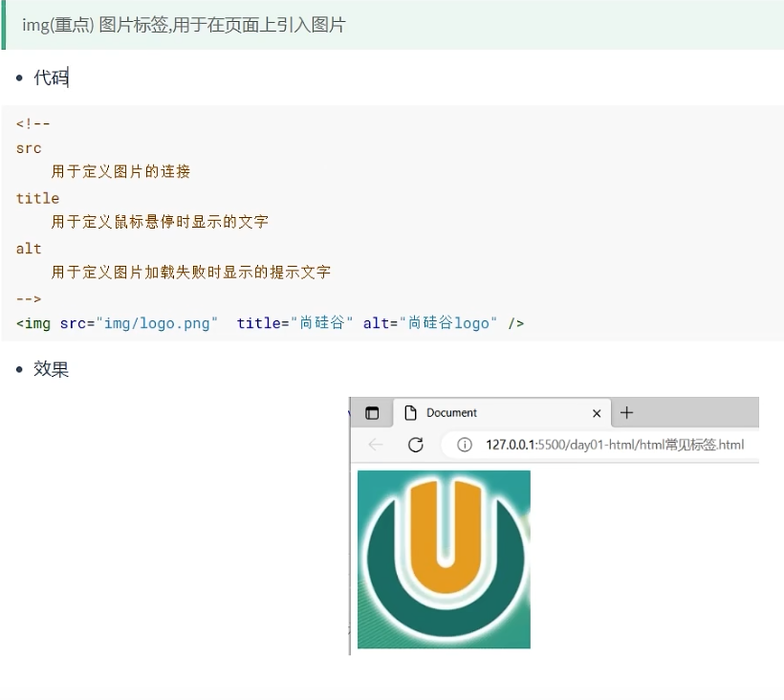The image size is (784, 700).
Task: Click the address bar URL 127.0.0.1:5500
Action: click(x=615, y=445)
